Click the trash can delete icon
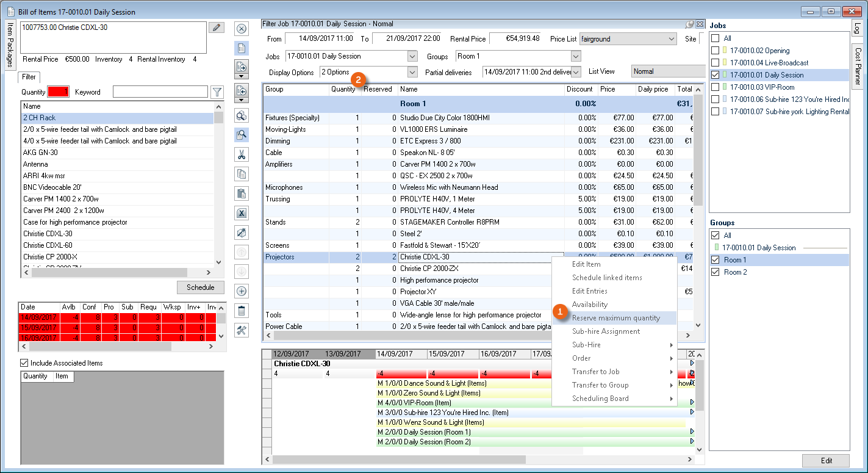This screenshot has width=868, height=473. 242,311
